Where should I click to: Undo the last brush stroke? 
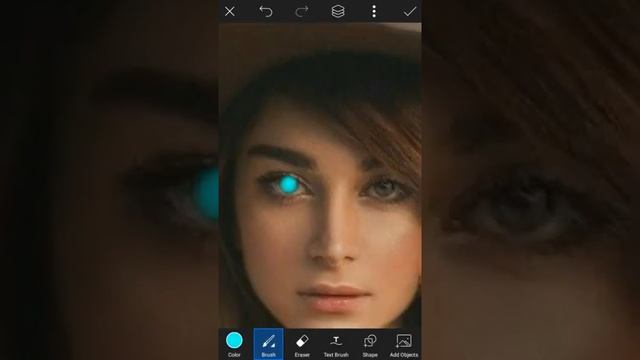(266, 11)
